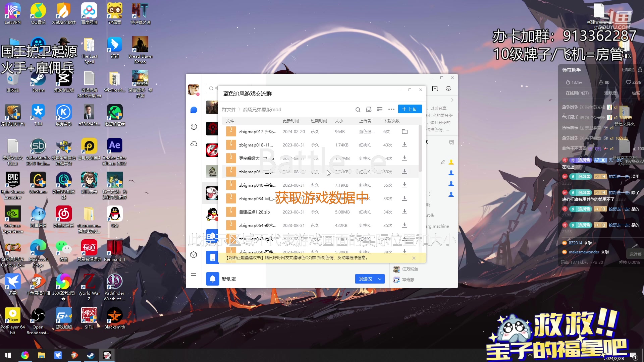Open more options ellipsis in group files

pos(391,109)
